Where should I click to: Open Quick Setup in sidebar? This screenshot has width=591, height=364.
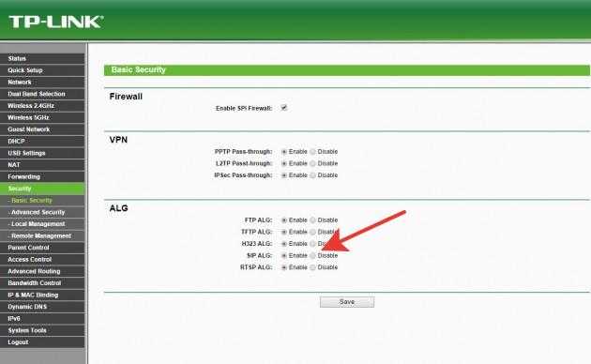coord(42,70)
